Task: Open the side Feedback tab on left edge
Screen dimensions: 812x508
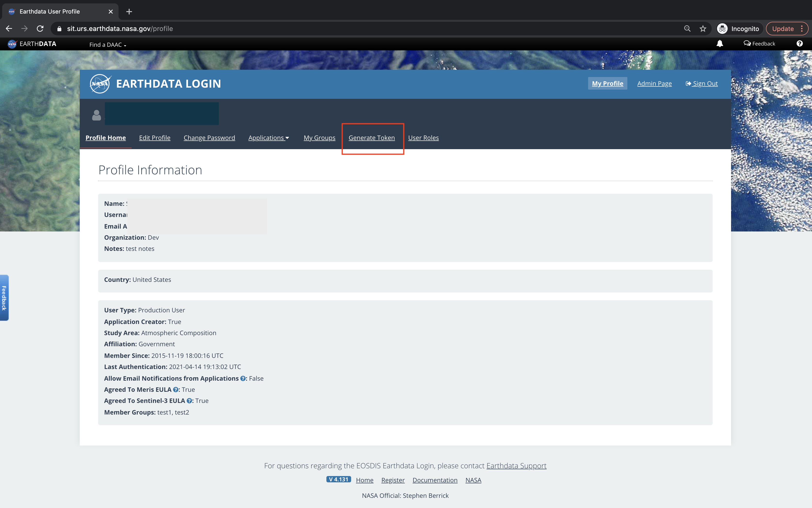Action: [4, 298]
